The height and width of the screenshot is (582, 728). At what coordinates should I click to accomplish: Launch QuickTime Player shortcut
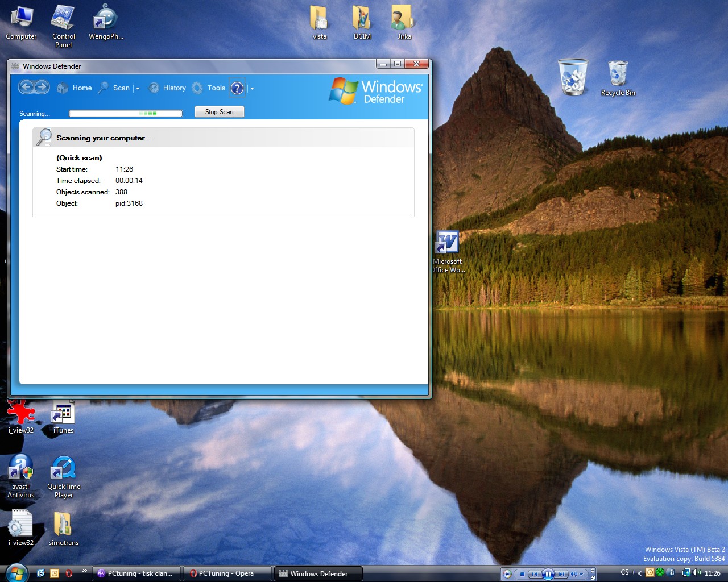pyautogui.click(x=64, y=477)
